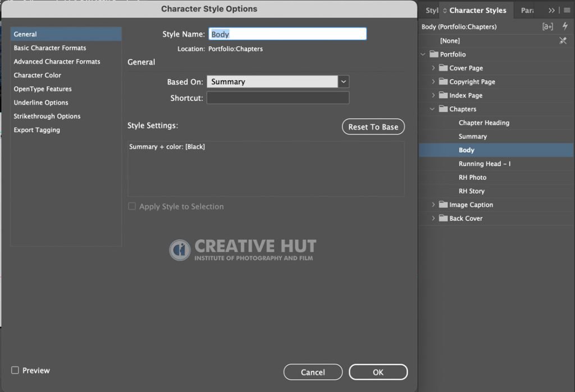The image size is (575, 392).
Task: Expand the Copyright Page folder
Action: pyautogui.click(x=433, y=81)
